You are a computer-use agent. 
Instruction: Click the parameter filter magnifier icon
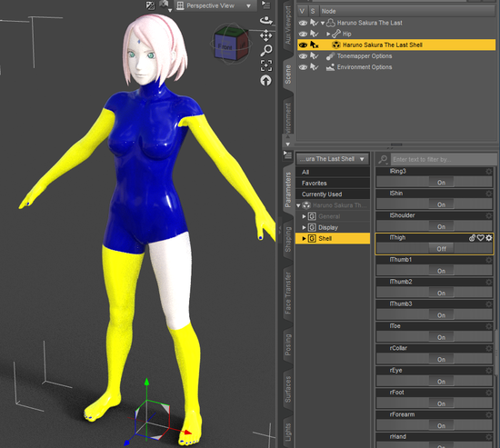tap(383, 159)
